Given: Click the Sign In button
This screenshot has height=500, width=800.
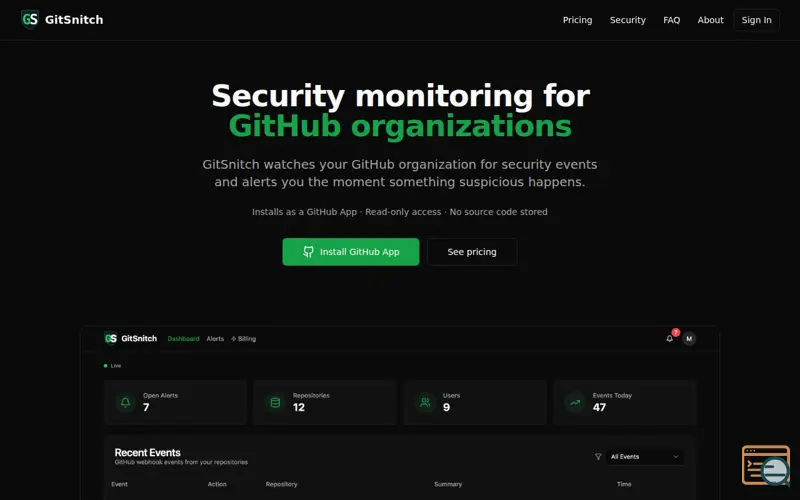Looking at the screenshot, I should 756,20.
